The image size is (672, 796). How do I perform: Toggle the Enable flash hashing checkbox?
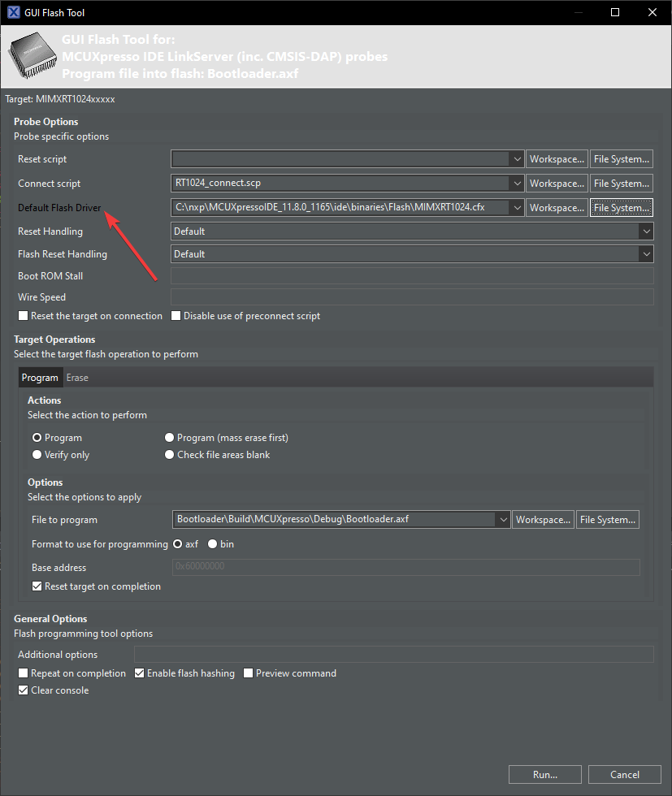point(140,673)
